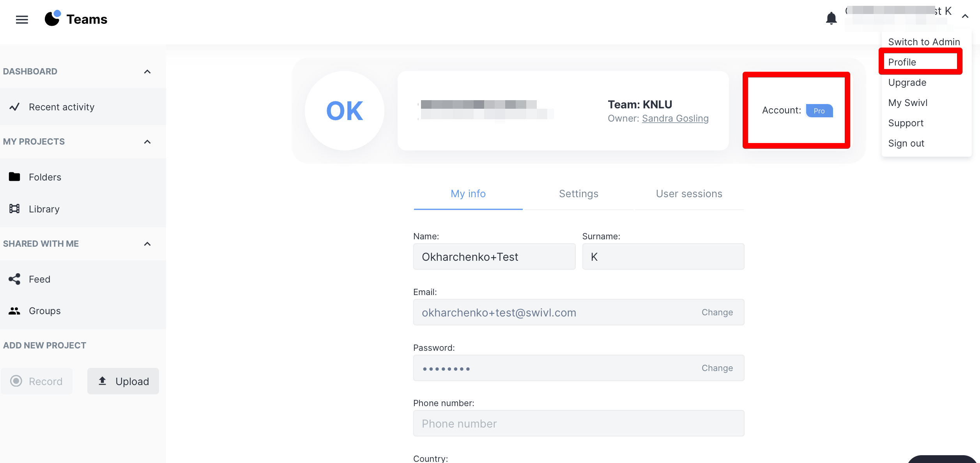The height and width of the screenshot is (463, 980).
Task: Switch to the Settings tab
Action: (x=578, y=194)
